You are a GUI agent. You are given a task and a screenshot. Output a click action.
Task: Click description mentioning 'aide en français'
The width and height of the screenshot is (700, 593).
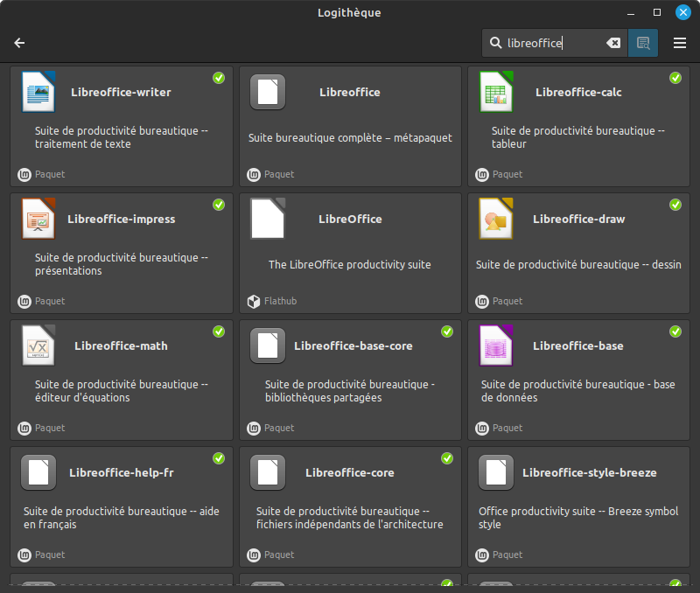click(122, 518)
